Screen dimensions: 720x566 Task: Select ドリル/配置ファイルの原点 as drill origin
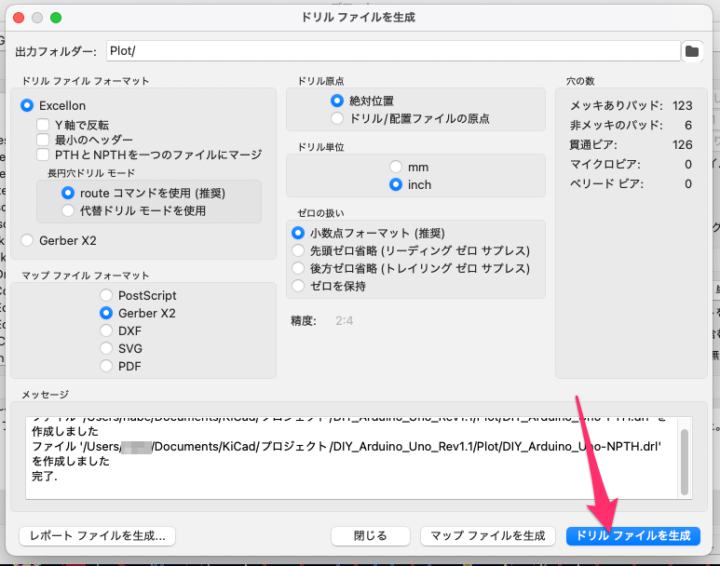[337, 119]
